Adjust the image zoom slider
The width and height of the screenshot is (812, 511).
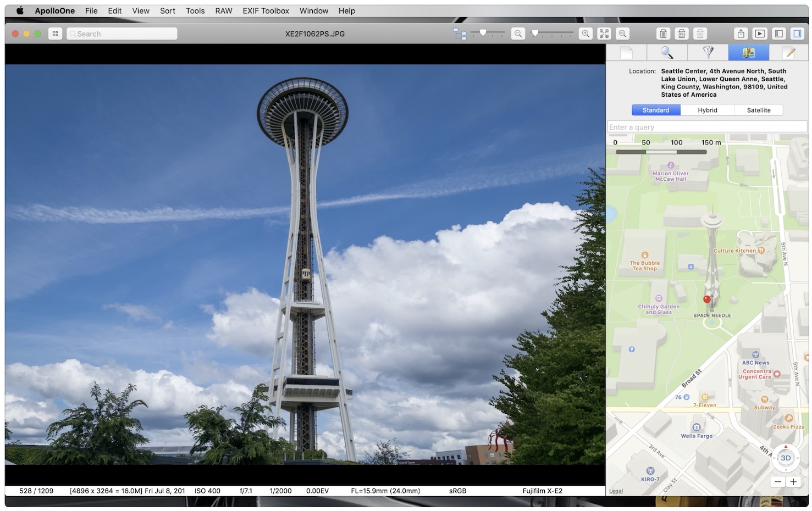(x=552, y=33)
